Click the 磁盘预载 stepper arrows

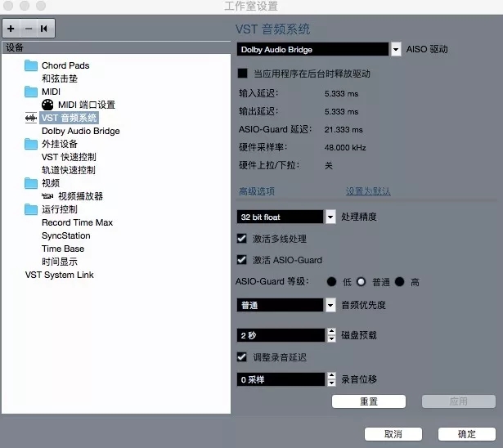coord(331,335)
